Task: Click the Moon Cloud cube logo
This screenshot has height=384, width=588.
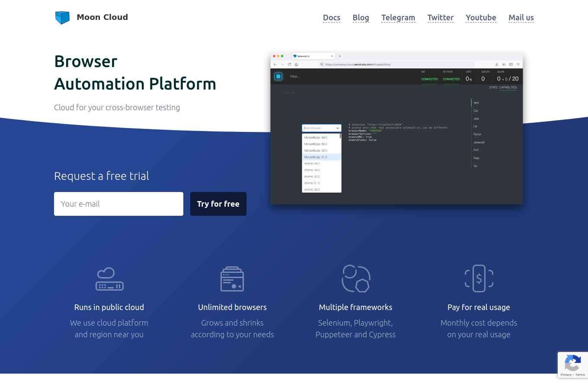Action: coord(62,18)
